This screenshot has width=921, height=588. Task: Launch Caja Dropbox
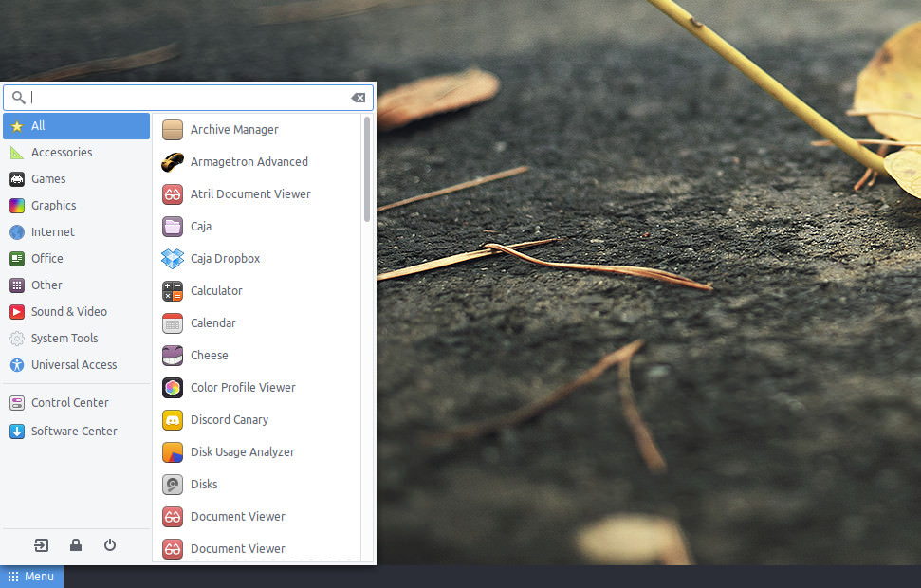click(x=257, y=259)
